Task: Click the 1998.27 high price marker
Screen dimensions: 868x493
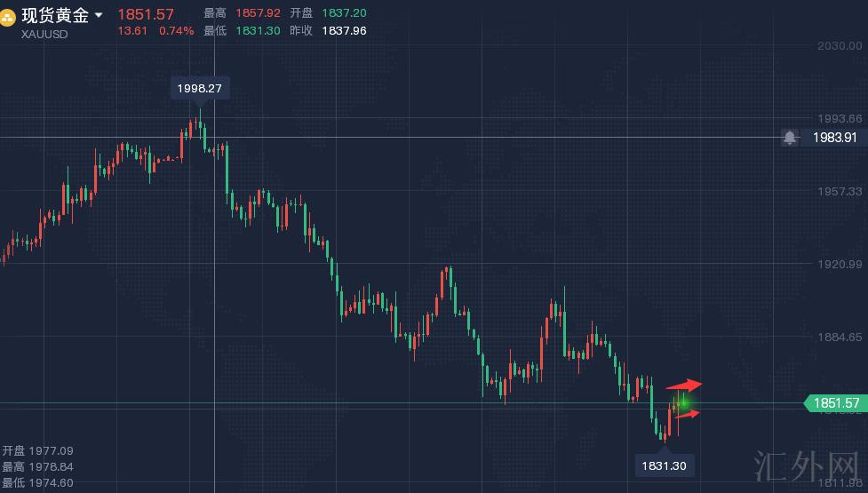Action: click(199, 88)
